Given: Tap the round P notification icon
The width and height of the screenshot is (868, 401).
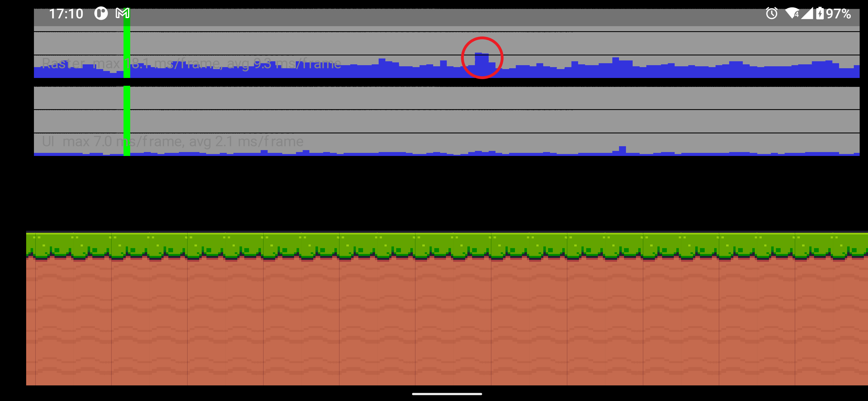Looking at the screenshot, I should (x=101, y=13).
